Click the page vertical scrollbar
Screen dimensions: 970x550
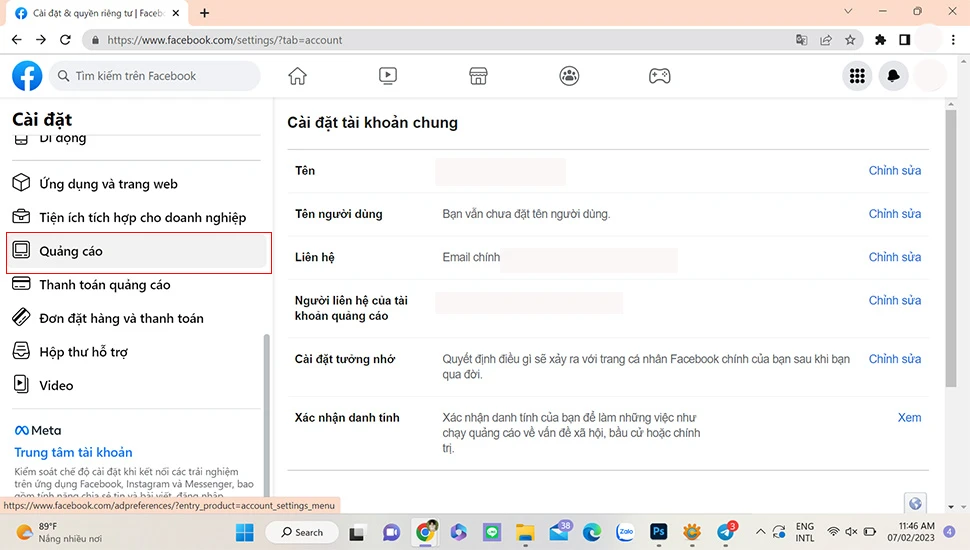pyautogui.click(x=951, y=247)
